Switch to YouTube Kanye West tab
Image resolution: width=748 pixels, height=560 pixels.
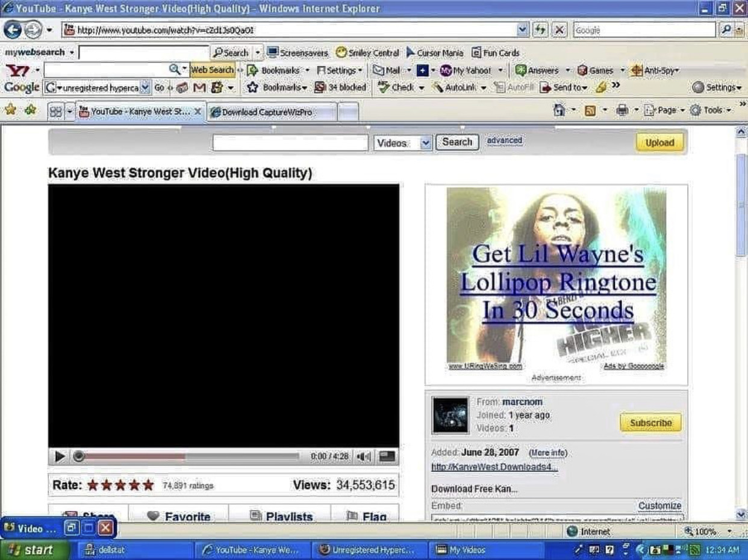140,111
